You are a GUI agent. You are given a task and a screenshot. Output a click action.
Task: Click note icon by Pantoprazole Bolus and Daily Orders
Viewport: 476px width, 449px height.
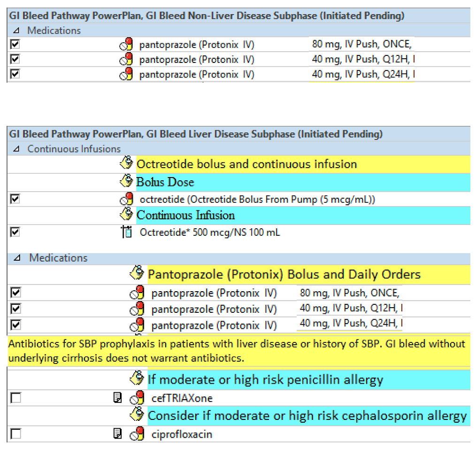138,274
